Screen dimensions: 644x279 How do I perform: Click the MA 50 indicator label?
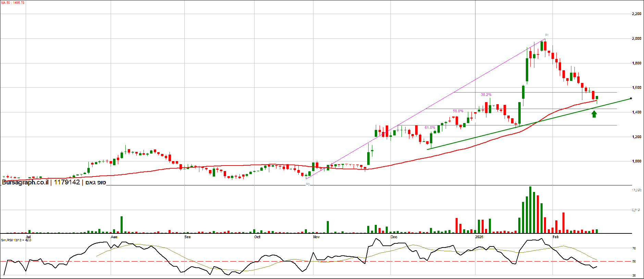coord(13,3)
